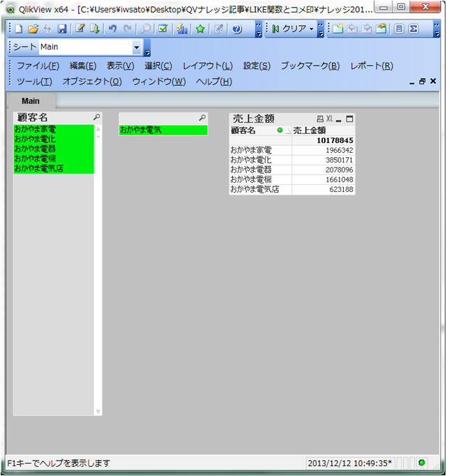Open the Clear button dropdown arrow

pyautogui.click(x=312, y=29)
